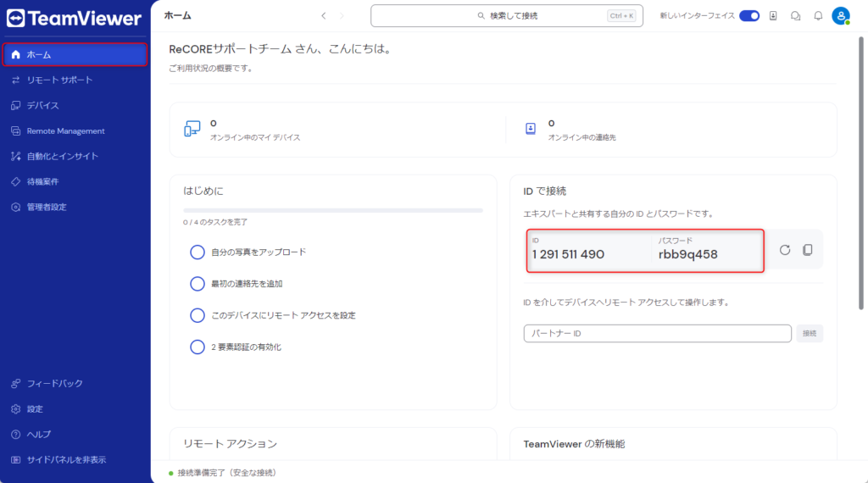Click the password rbb9q458

click(687, 254)
